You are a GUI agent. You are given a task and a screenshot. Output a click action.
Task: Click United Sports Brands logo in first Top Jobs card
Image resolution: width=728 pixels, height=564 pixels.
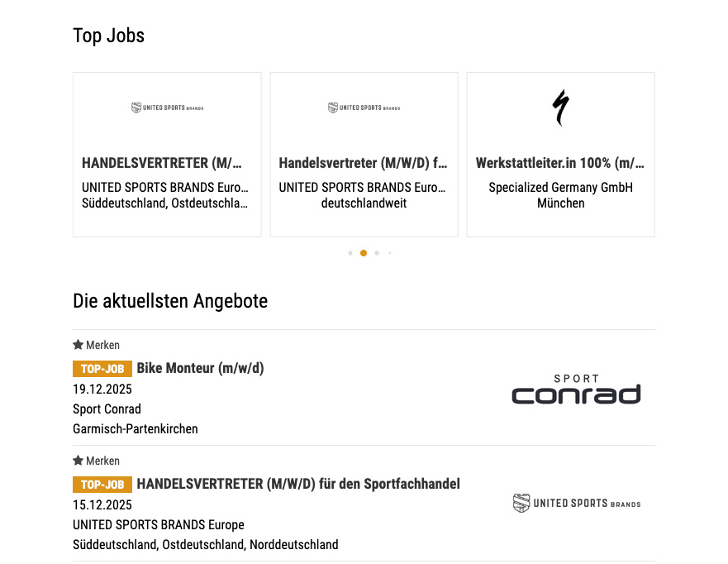167,108
